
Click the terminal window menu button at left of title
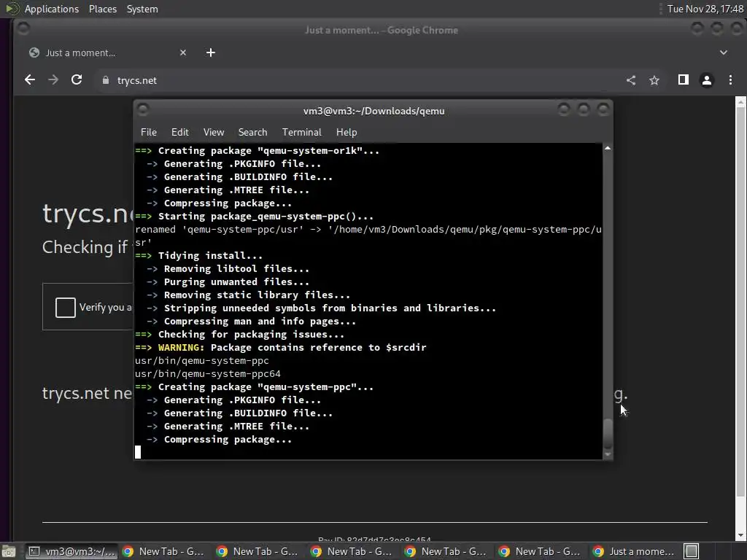[142, 110]
